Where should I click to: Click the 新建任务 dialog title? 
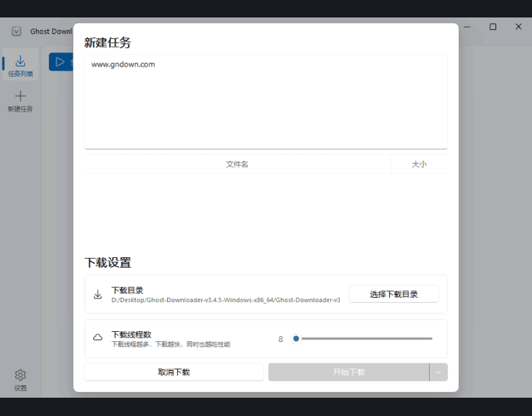[x=107, y=42]
